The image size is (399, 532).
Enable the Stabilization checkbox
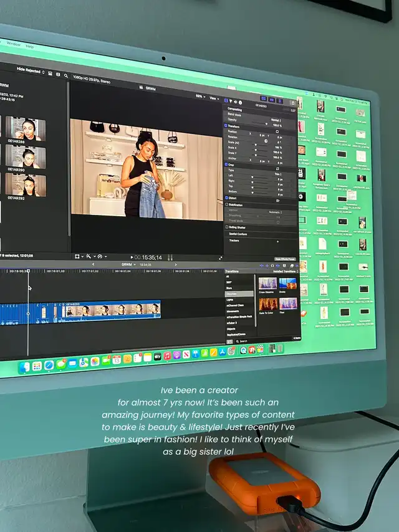click(226, 204)
